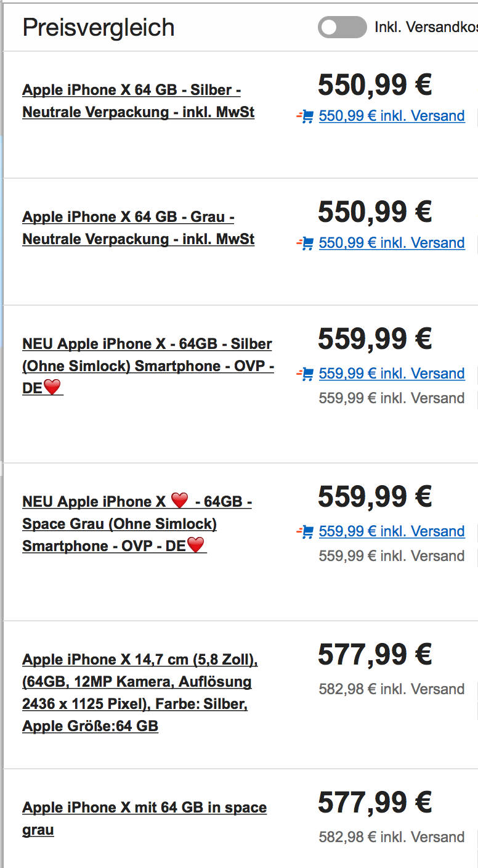Click '550,99 € inkl. Versand' link for Silber offer
The image size is (478, 868).
click(392, 116)
